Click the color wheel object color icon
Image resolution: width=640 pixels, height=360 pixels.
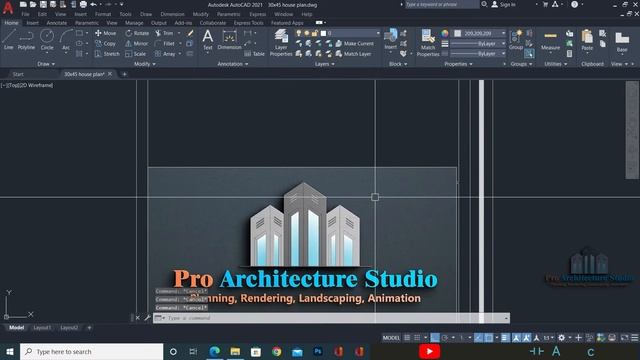(444, 33)
